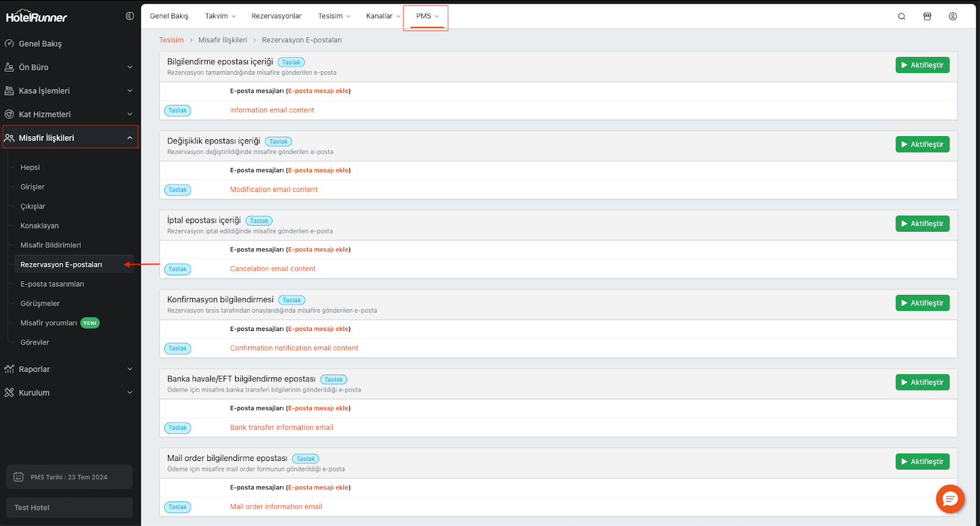Expand the Ön Büro sidebar section
The width and height of the screenshot is (980, 526).
click(x=70, y=67)
